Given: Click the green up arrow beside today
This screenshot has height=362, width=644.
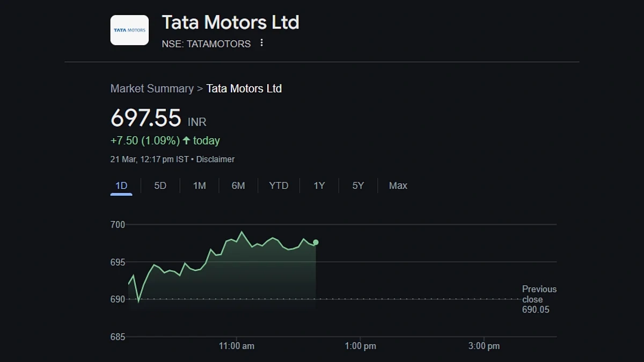Looking at the screenshot, I should coord(186,141).
